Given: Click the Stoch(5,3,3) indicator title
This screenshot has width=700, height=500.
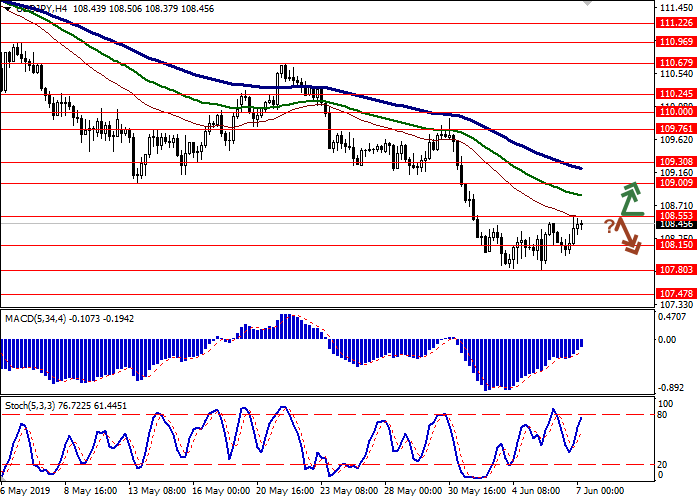Looking at the screenshot, I should coord(68,406).
